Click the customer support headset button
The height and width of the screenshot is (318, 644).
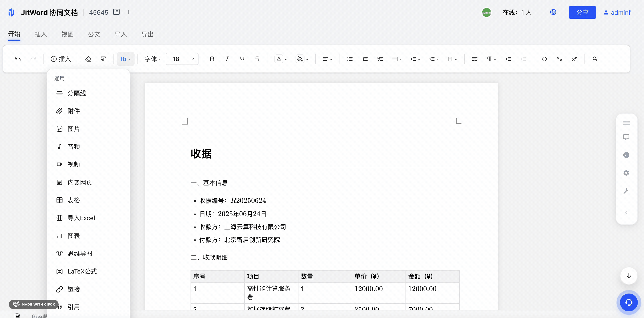click(x=628, y=302)
